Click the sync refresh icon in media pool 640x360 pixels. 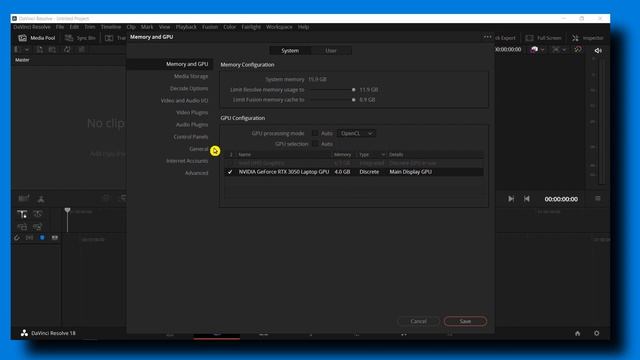(x=67, y=49)
